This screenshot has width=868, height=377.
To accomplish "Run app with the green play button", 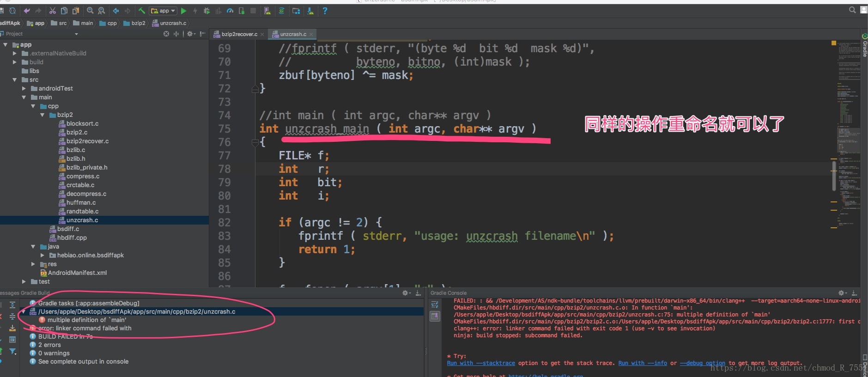I will (x=184, y=11).
